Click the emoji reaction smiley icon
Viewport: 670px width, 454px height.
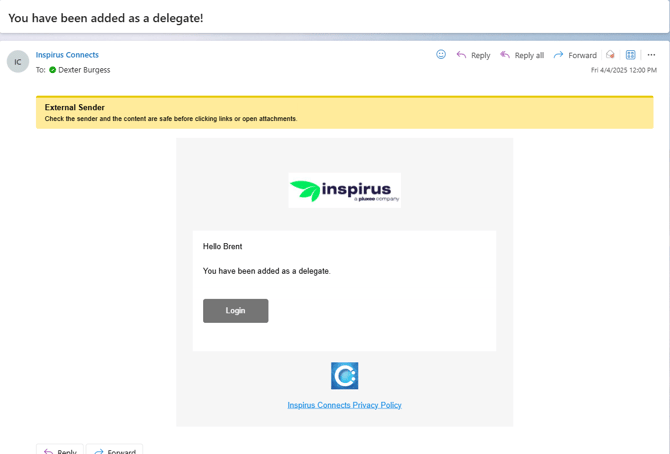coord(441,54)
